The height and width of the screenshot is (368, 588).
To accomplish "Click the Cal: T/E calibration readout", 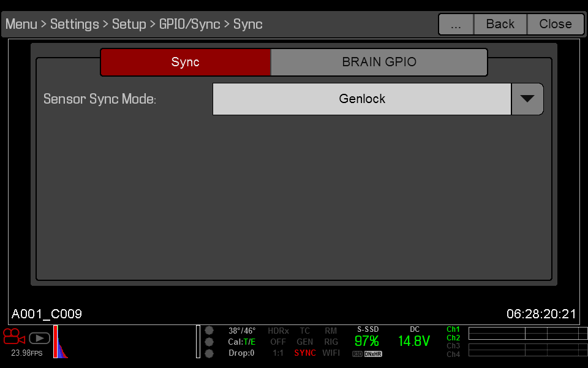I will [x=242, y=342].
